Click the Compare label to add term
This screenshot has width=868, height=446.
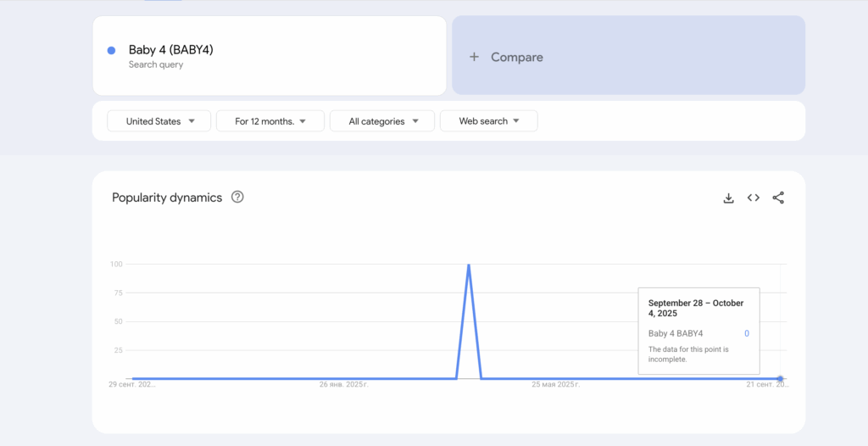(517, 57)
